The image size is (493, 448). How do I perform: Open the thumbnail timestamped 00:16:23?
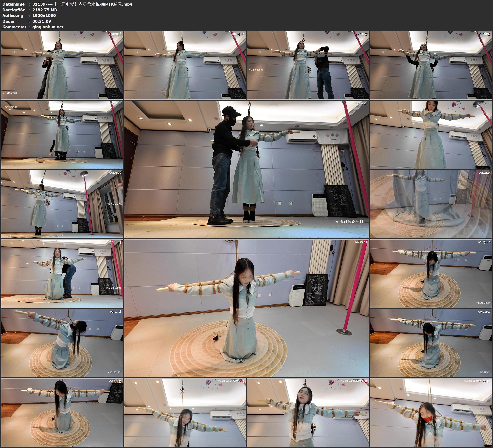click(62, 273)
